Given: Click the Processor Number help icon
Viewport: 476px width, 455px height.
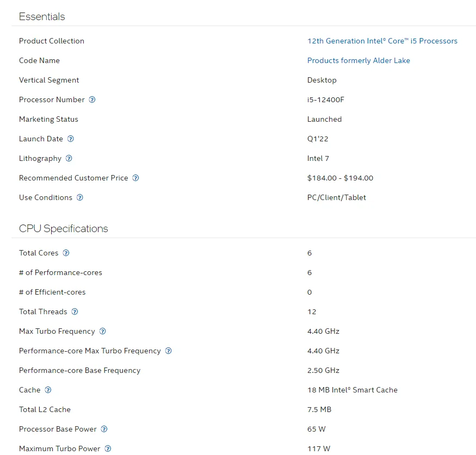Looking at the screenshot, I should coord(92,99).
